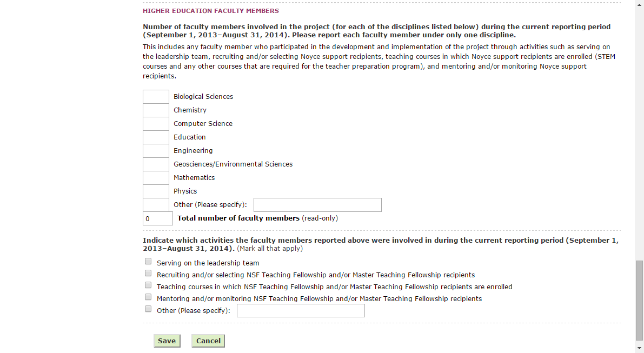Enable the Recruiting and/or selecting recipients checkbox
Viewport: 644px width, 353px height.
pos(148,274)
